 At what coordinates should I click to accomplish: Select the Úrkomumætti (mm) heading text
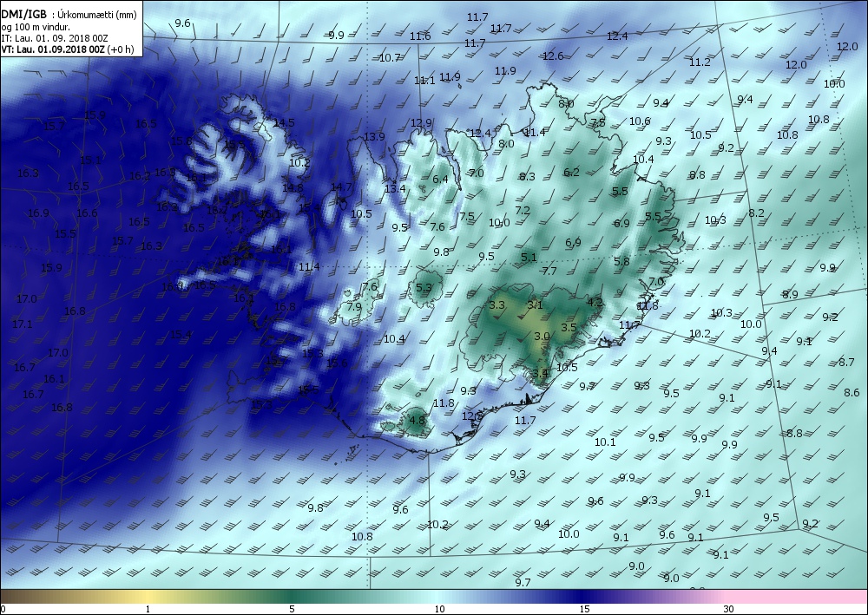[x=97, y=15]
